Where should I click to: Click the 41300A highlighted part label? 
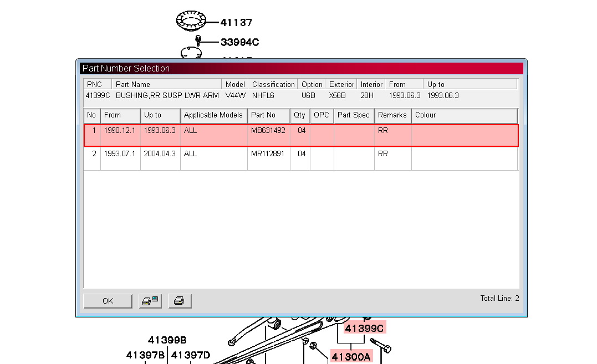351,356
